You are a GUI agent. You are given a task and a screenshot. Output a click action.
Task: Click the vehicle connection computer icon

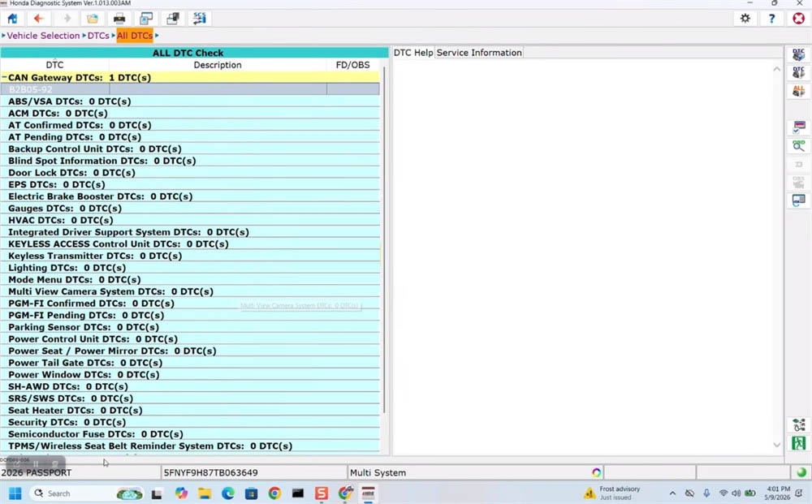point(173,19)
